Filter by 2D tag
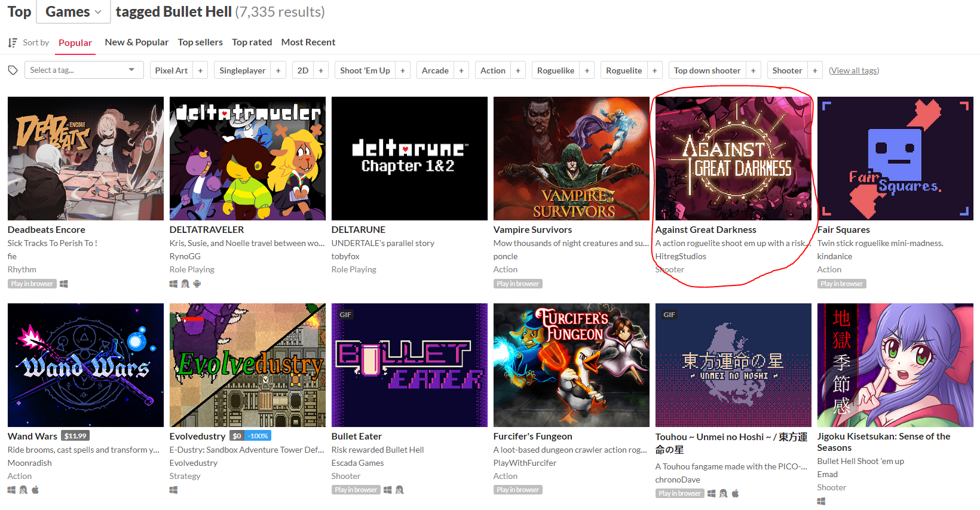The image size is (980, 510). coord(303,70)
